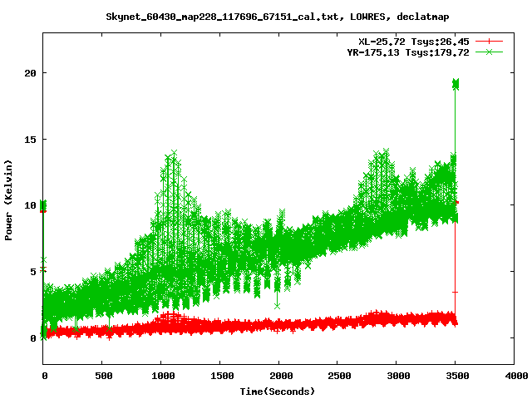
Task: Click x-axis tick label 500
Action: point(103,376)
